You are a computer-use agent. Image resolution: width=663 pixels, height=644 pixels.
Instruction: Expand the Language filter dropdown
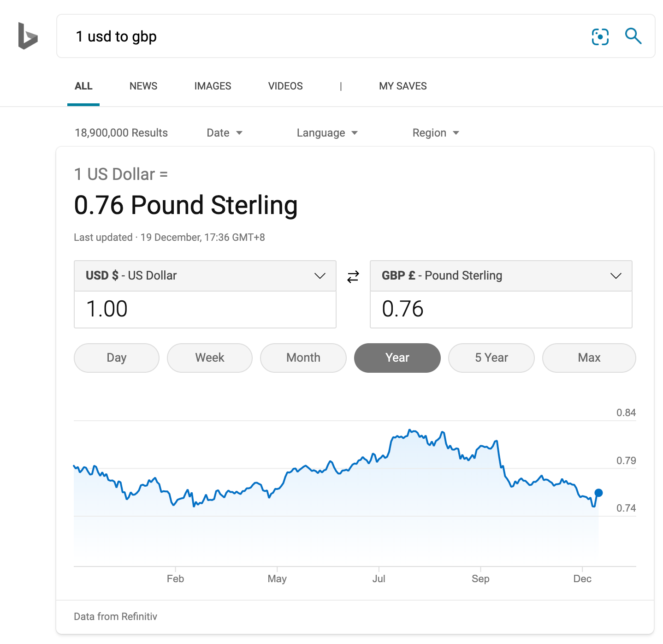point(327,133)
